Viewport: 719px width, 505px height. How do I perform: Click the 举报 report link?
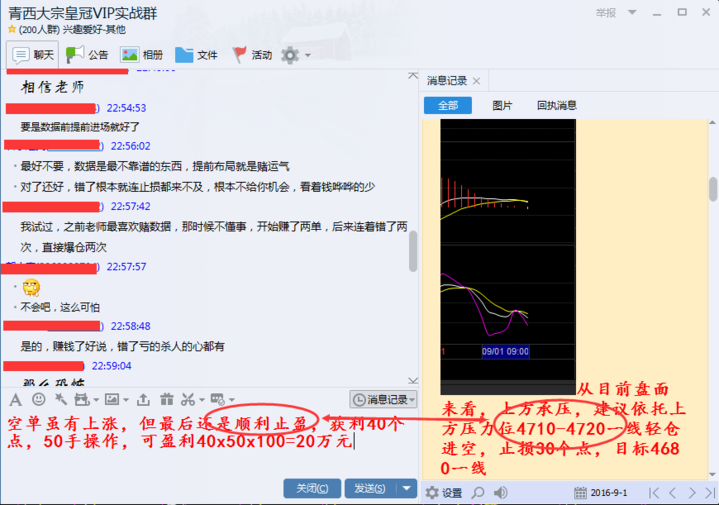(606, 13)
